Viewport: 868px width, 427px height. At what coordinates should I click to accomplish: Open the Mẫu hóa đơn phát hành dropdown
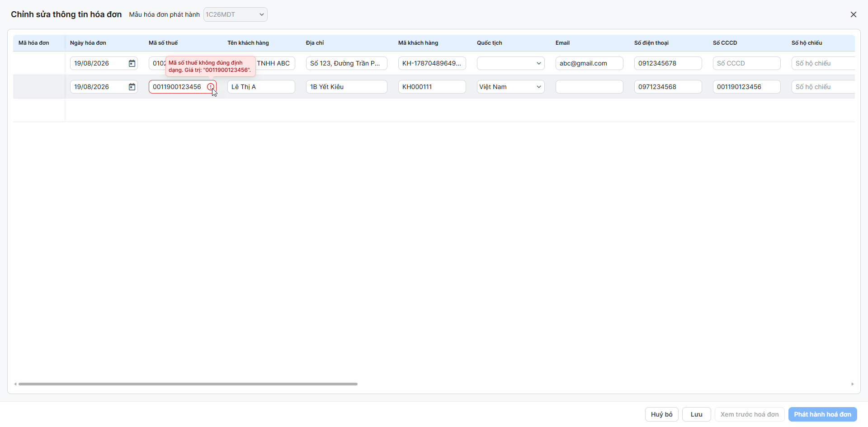(236, 14)
